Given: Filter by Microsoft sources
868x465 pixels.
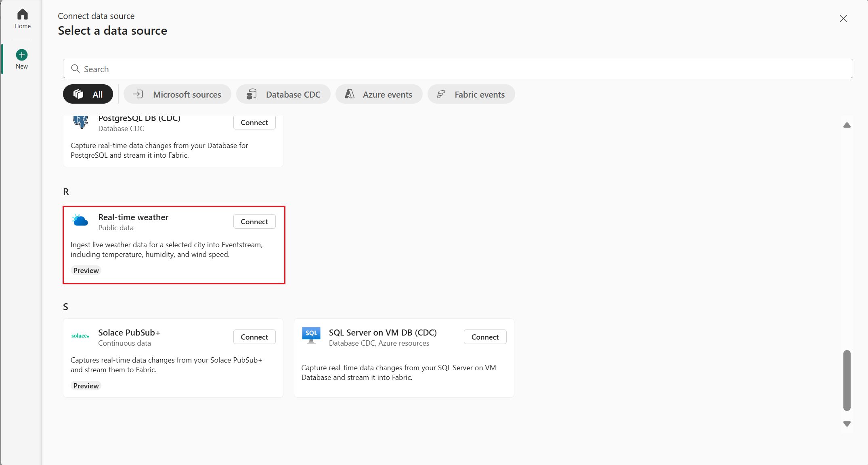Looking at the screenshot, I should pyautogui.click(x=178, y=94).
